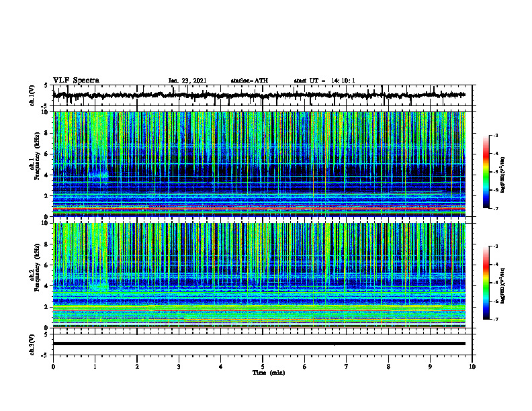Image resolution: width=532 pixels, height=411 pixels.
Task: Click time axis tick label "5"
Action: pos(263,367)
